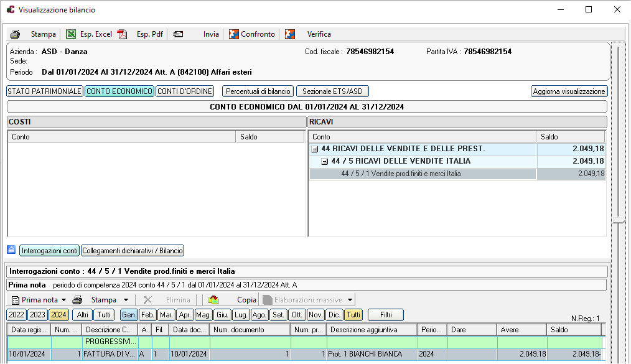Enable the Dic. month filter
The image size is (631, 364).
pyautogui.click(x=334, y=315)
